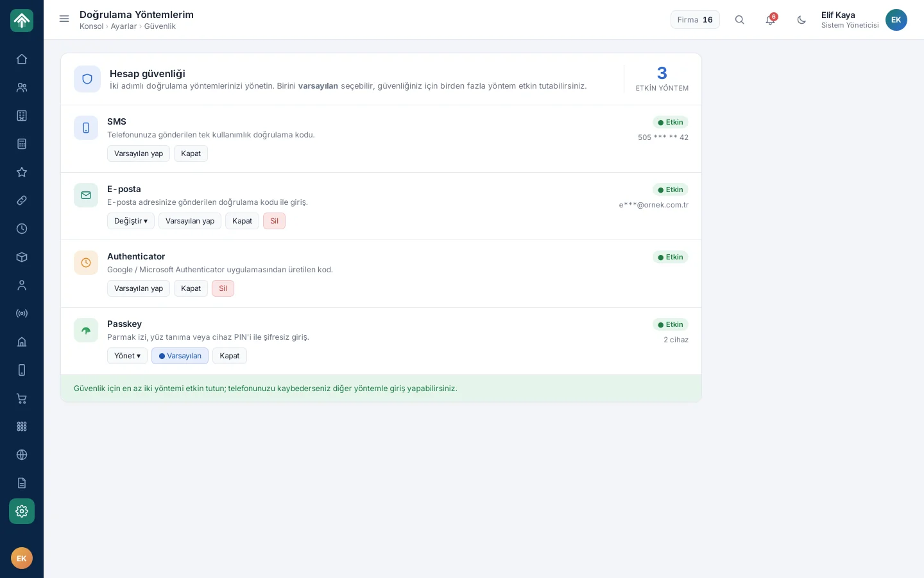
Task: Expand the Değiştir dropdown for E-posta
Action: point(131,221)
